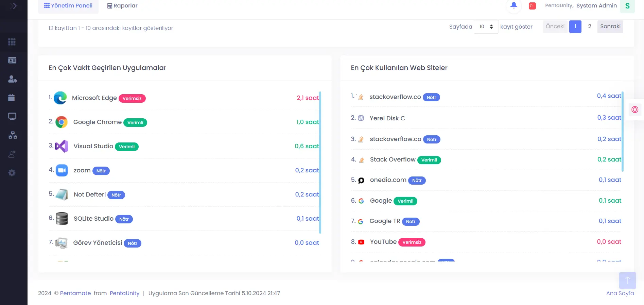Follow the Pentamate footer link
The width and height of the screenshot is (644, 305).
[75, 293]
